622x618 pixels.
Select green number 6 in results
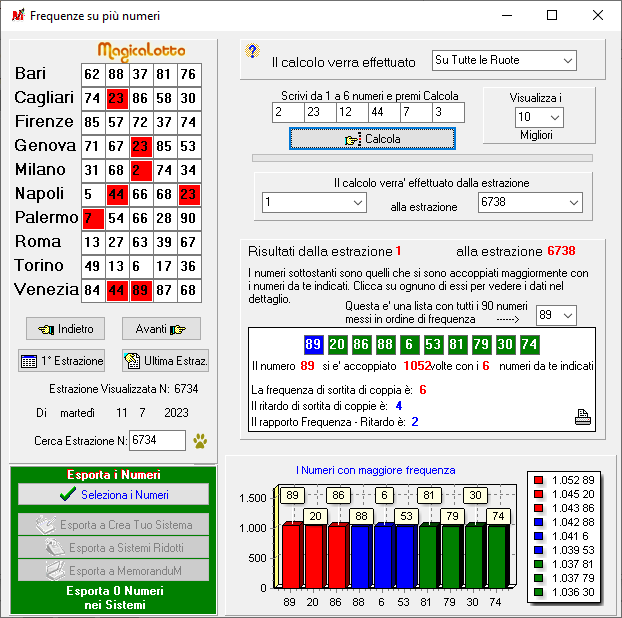pyautogui.click(x=409, y=344)
